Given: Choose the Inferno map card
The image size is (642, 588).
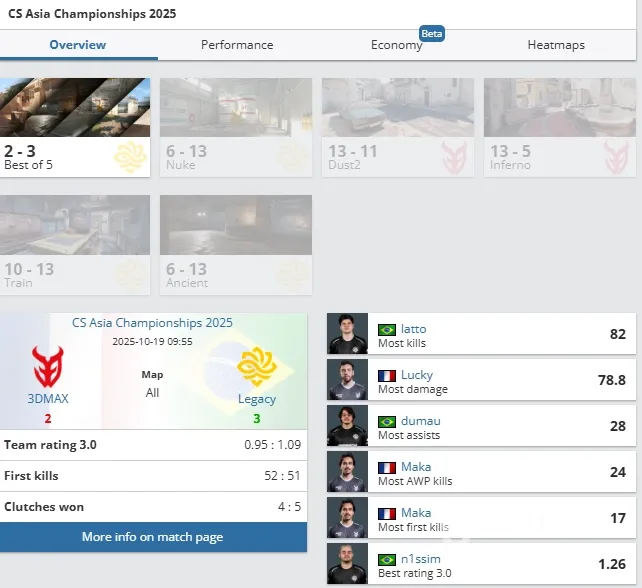Looking at the screenshot, I should point(558,127).
